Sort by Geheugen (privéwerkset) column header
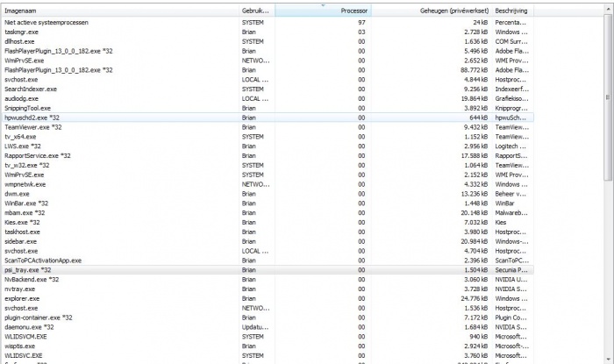This screenshot has height=364, width=614. click(x=432, y=11)
